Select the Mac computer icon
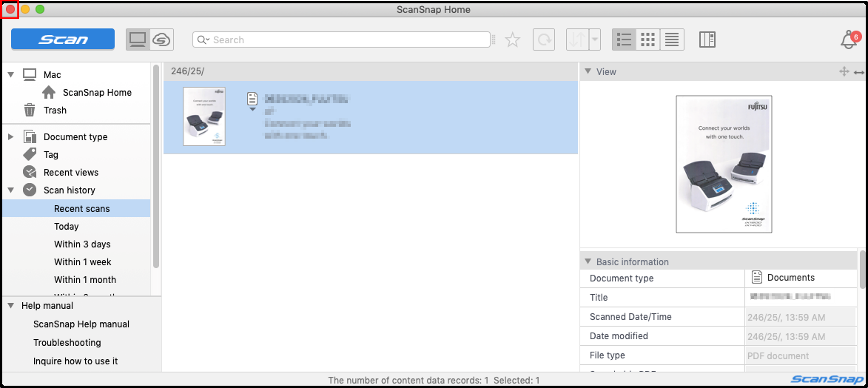Image resolution: width=868 pixels, height=388 pixels. click(30, 74)
